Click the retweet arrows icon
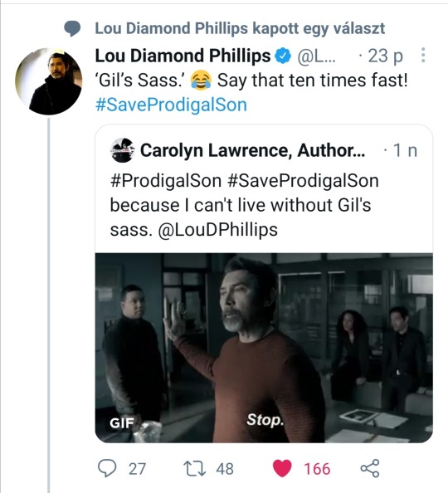The width and height of the screenshot is (448, 493). pyautogui.click(x=195, y=468)
